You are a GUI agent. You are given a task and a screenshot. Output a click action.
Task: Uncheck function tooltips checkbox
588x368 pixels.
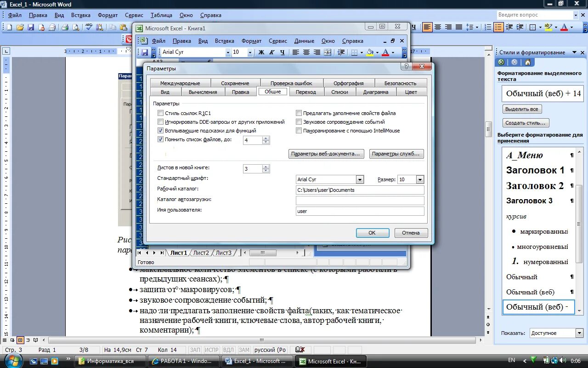pyautogui.click(x=160, y=131)
